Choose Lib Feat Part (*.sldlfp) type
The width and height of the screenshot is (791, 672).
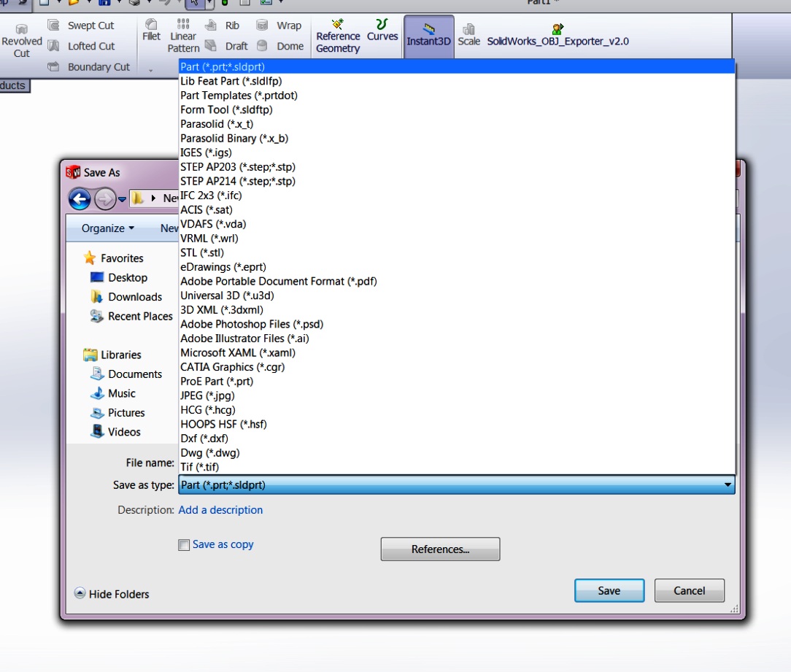click(457, 81)
